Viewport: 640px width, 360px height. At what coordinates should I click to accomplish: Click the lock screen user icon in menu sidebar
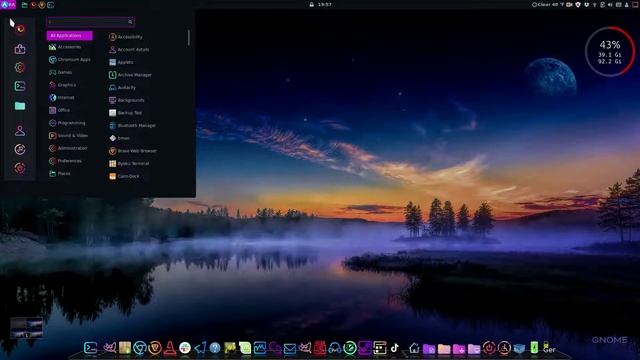pyautogui.click(x=20, y=131)
